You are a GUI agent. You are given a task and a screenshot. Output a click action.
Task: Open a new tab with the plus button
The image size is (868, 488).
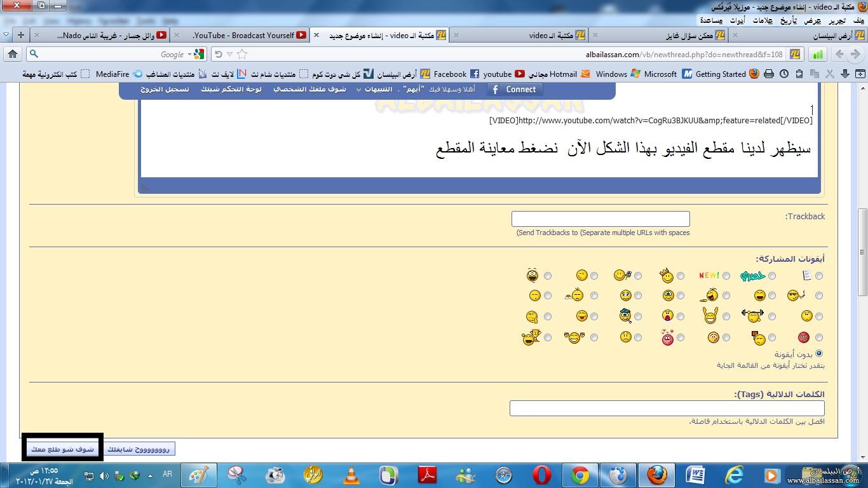21,36
